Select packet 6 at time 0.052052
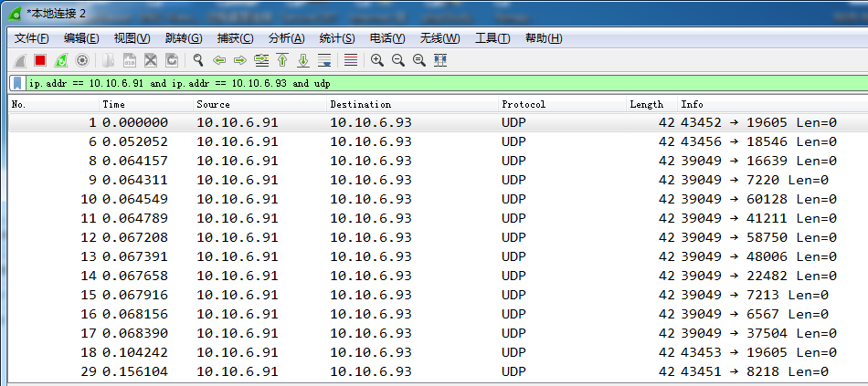Viewport: 868px width, 386px height. pos(439,141)
